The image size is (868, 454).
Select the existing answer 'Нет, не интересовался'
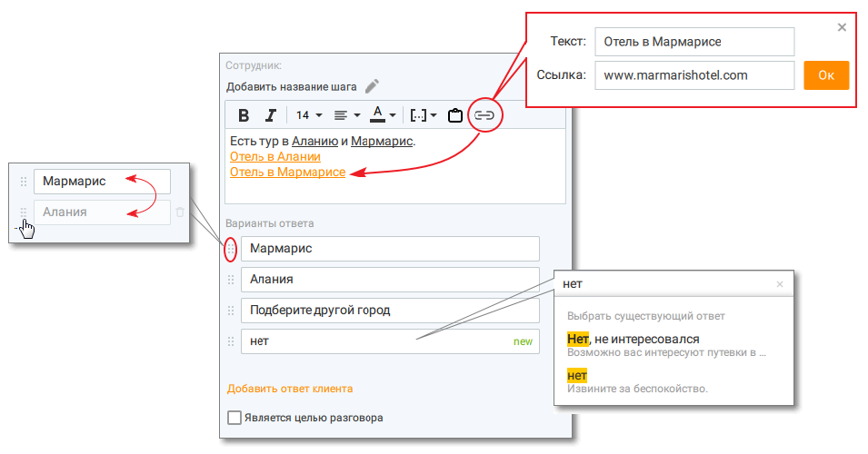[x=666, y=345]
